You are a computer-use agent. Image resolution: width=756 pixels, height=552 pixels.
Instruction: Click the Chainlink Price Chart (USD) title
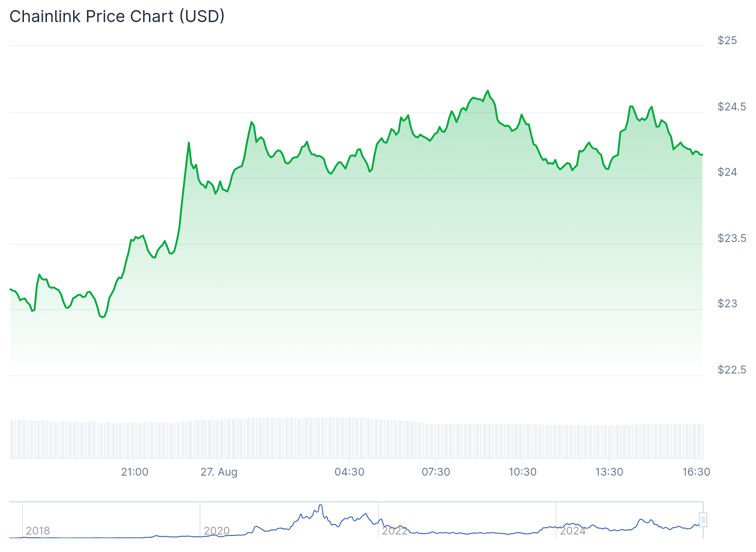click(x=117, y=17)
